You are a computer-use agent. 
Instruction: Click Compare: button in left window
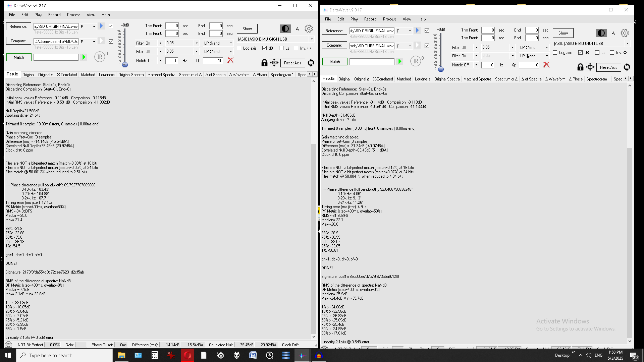[18, 41]
